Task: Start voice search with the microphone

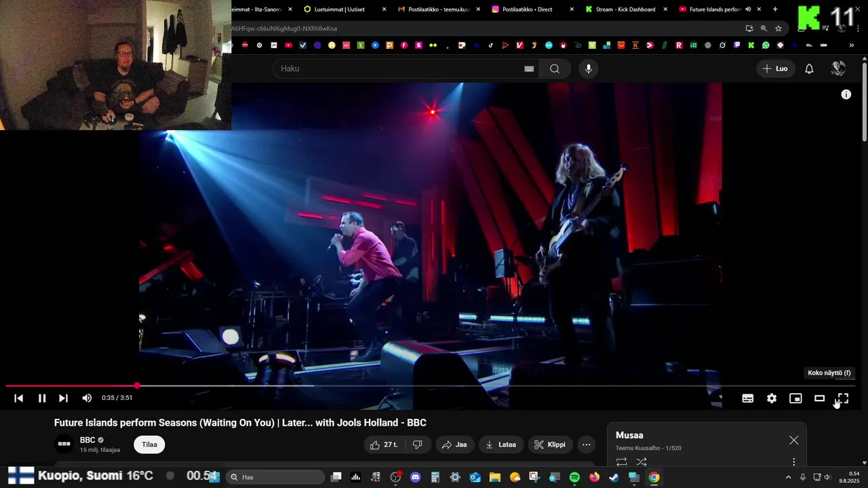Action: point(589,68)
